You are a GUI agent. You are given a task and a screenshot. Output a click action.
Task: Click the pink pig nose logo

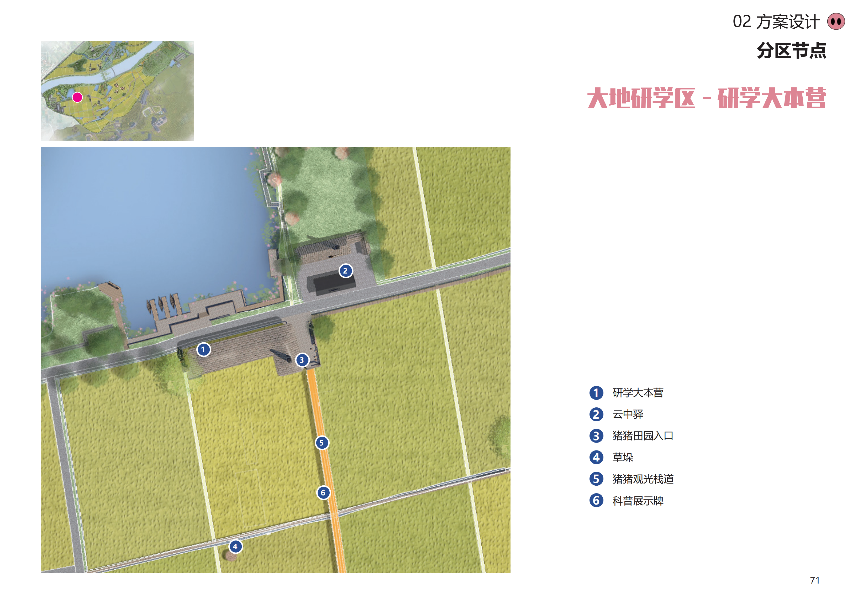point(836,22)
